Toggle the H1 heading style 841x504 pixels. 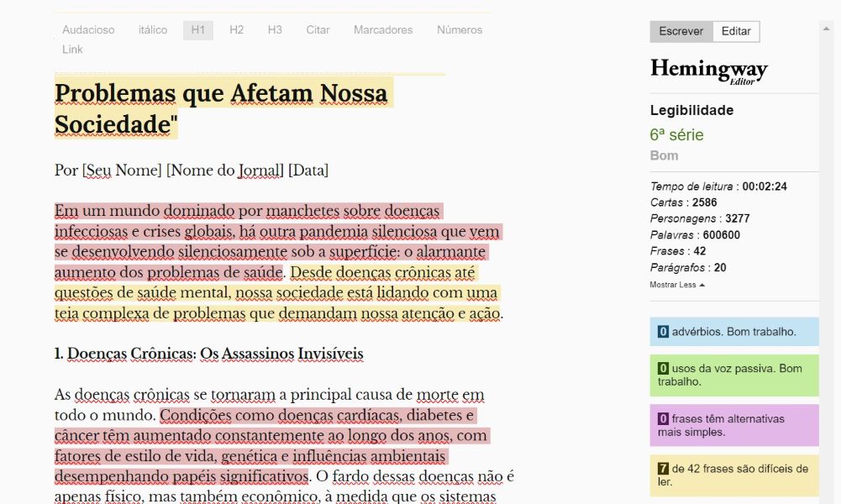[x=198, y=30]
